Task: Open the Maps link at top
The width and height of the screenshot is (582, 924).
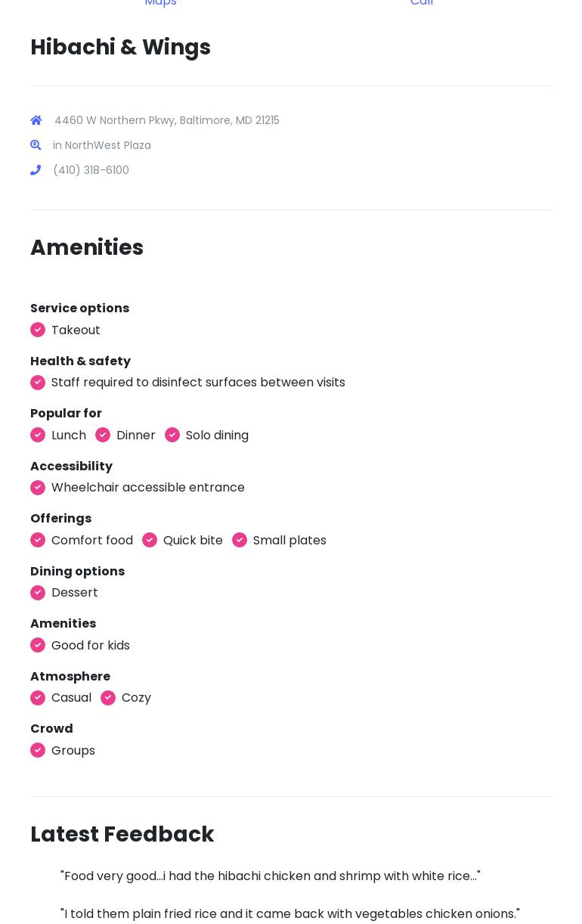Action: (x=160, y=3)
